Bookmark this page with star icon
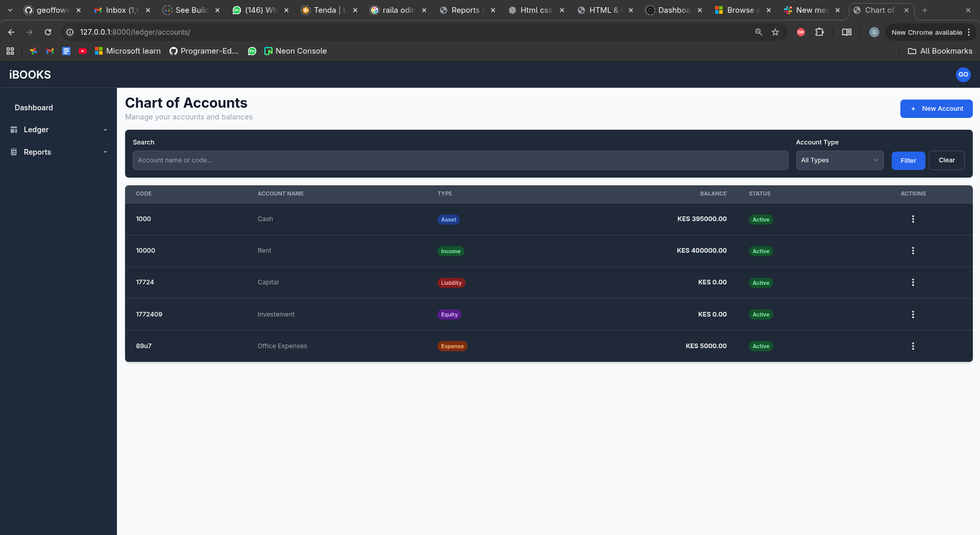The image size is (980, 535). coord(775,32)
